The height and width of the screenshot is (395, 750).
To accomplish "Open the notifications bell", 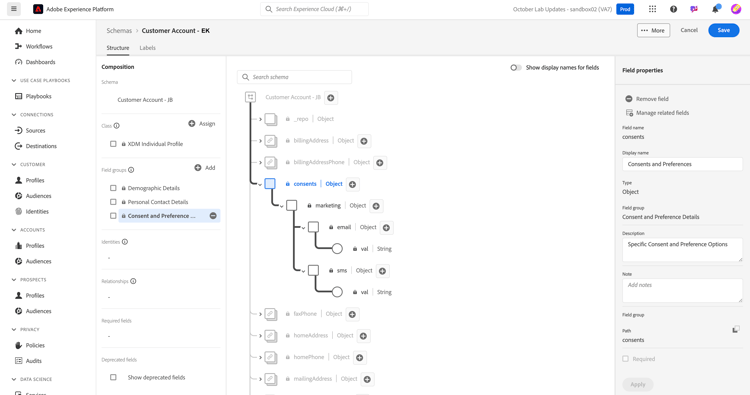I will click(715, 9).
